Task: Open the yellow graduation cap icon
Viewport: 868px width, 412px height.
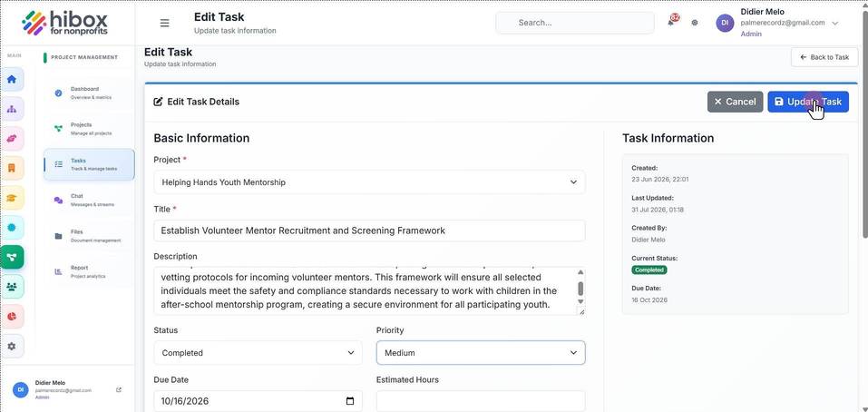Action: click(x=12, y=198)
